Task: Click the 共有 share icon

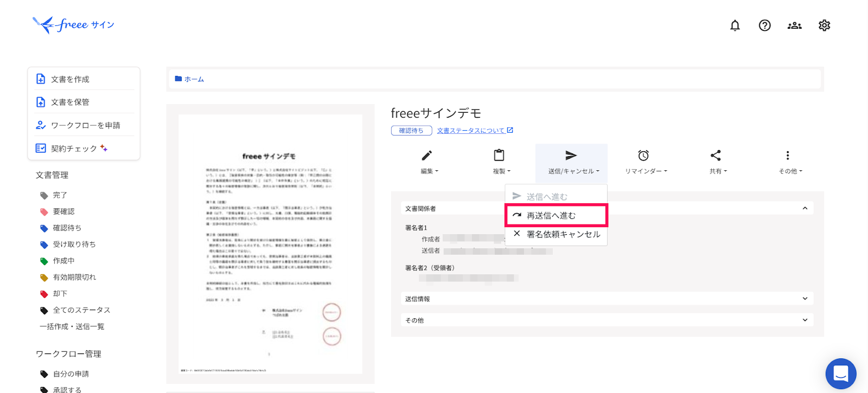Action: [x=716, y=156]
